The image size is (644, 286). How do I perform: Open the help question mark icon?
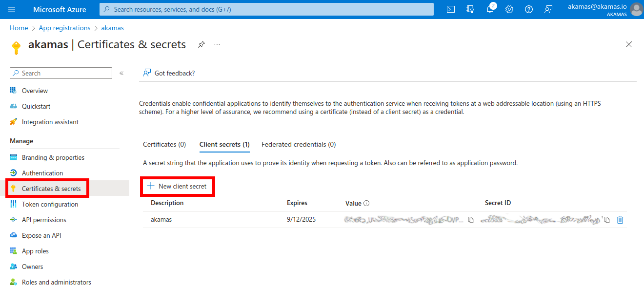(529, 9)
